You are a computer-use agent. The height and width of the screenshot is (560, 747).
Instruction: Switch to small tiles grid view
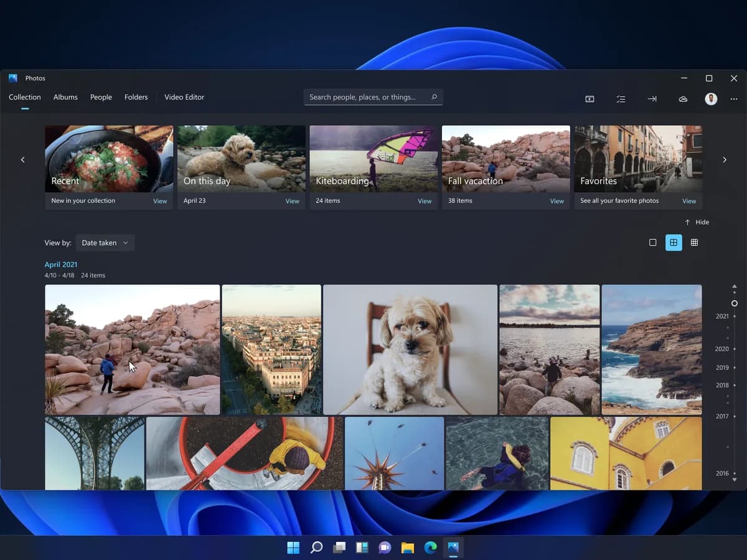(694, 243)
